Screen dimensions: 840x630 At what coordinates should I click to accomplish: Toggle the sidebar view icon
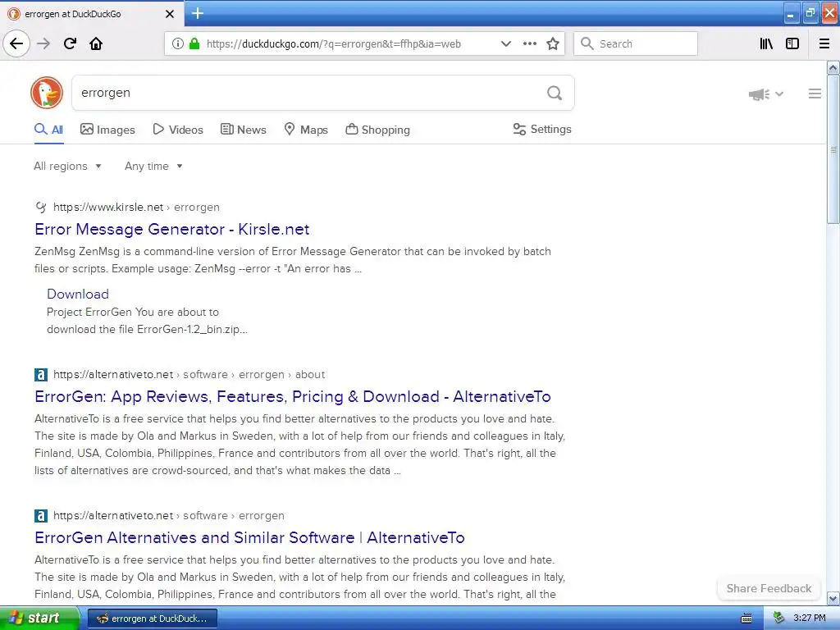pos(792,43)
